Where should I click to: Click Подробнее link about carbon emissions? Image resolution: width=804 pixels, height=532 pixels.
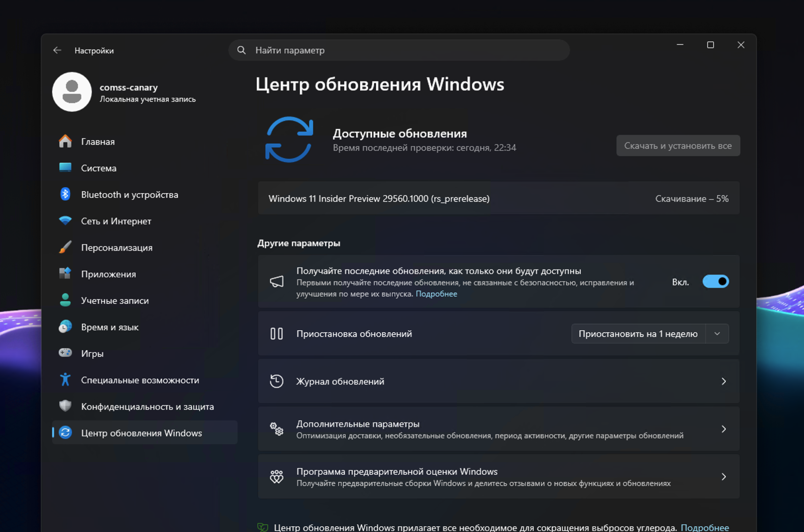coord(704,527)
